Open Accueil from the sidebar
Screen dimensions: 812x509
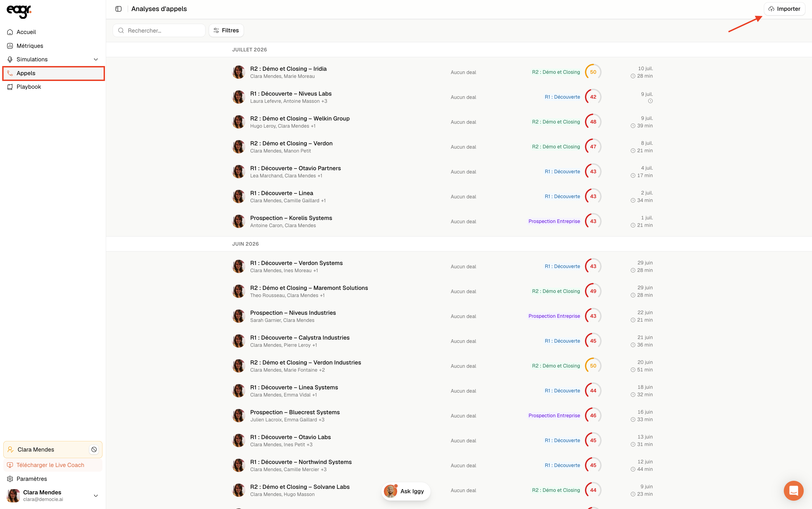[53, 32]
